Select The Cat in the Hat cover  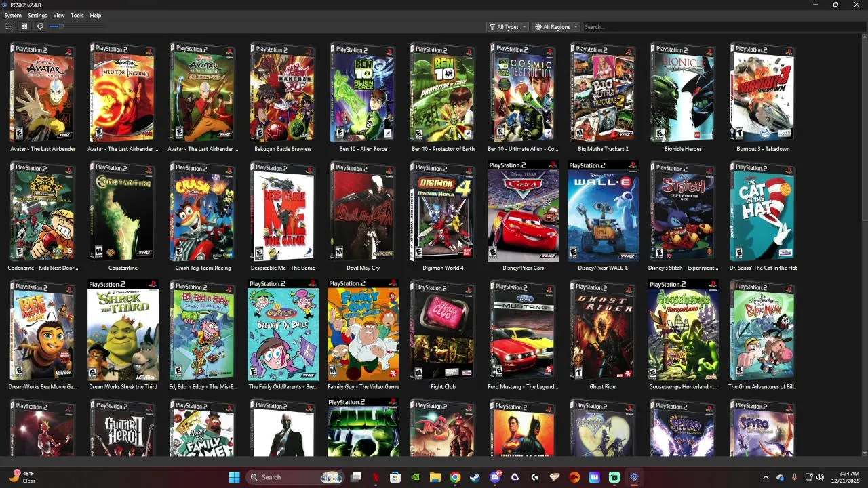coord(763,211)
